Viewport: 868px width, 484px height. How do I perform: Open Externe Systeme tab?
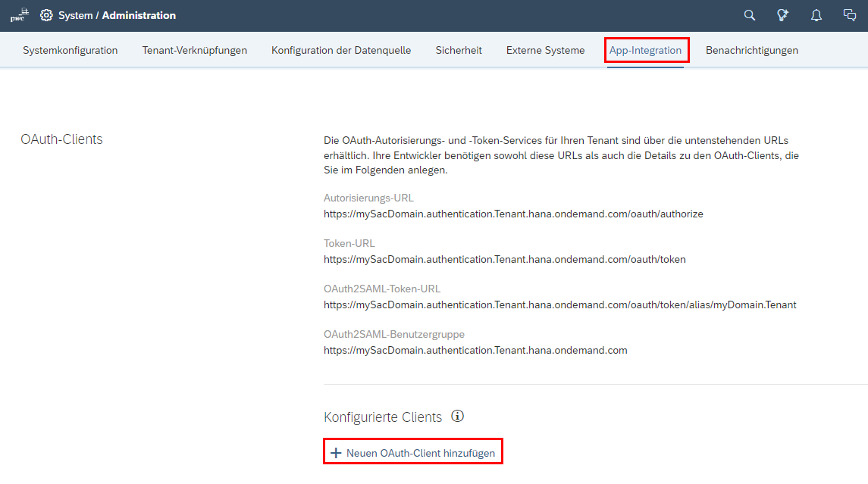[x=545, y=50]
